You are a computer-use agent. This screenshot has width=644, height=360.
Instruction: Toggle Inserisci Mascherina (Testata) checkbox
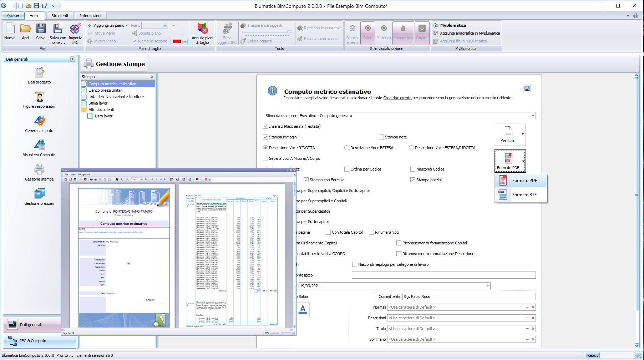pyautogui.click(x=265, y=126)
